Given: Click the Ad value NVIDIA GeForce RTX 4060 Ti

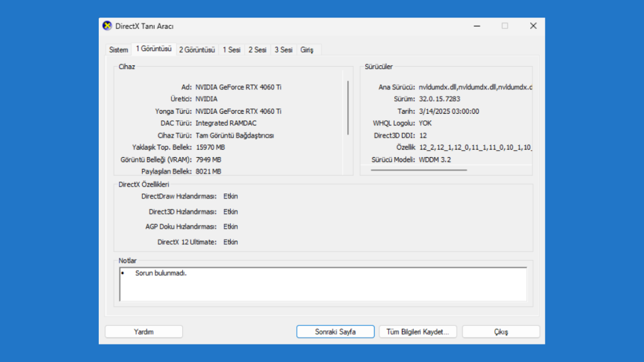Looking at the screenshot, I should tap(238, 87).
